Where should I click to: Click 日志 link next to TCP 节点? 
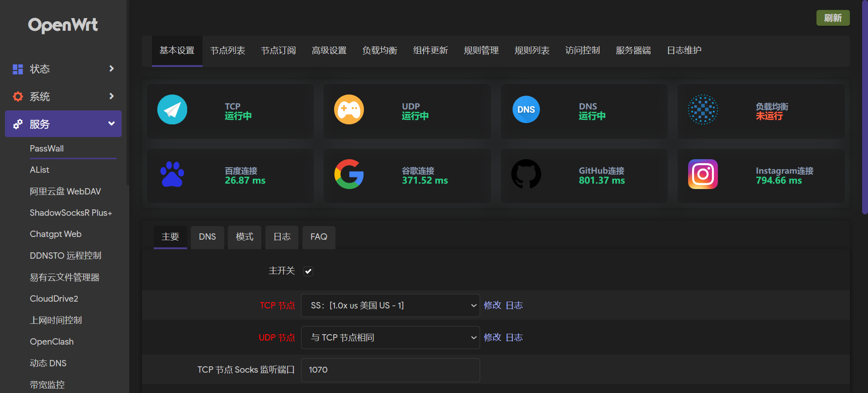[514, 305]
